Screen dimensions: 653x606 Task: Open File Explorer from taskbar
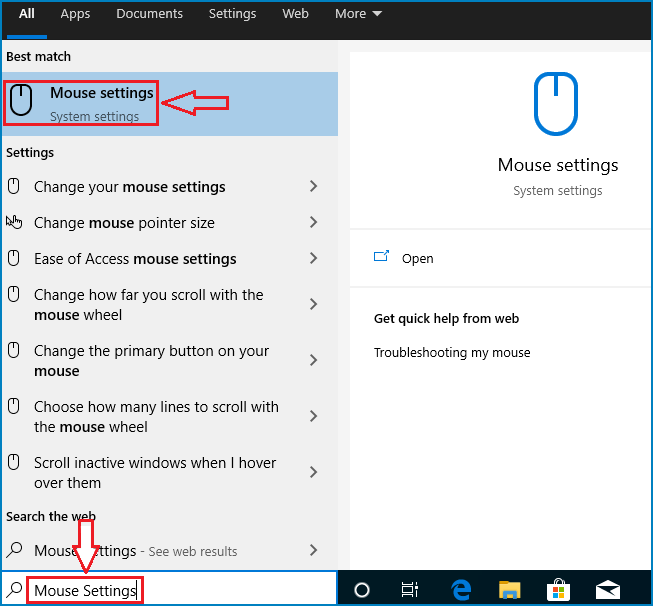[509, 590]
